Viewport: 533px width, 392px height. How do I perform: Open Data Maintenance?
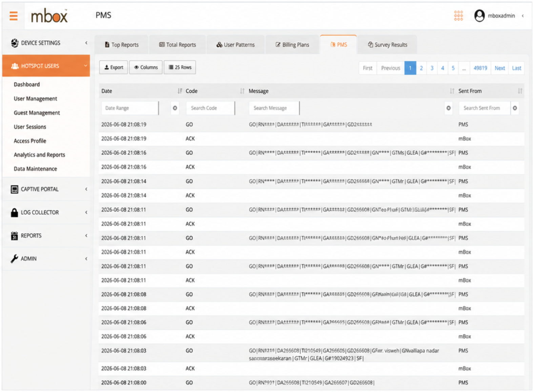(x=35, y=169)
